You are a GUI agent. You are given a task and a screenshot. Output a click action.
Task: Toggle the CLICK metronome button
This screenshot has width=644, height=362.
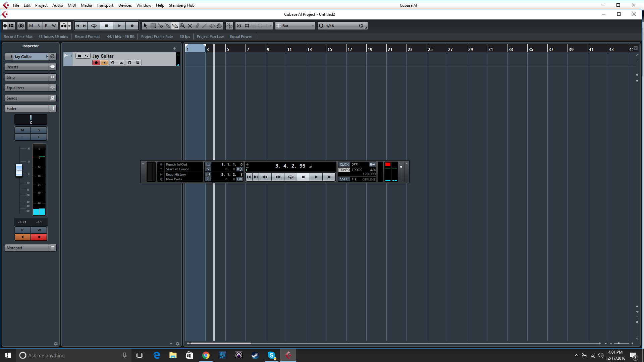[344, 165]
